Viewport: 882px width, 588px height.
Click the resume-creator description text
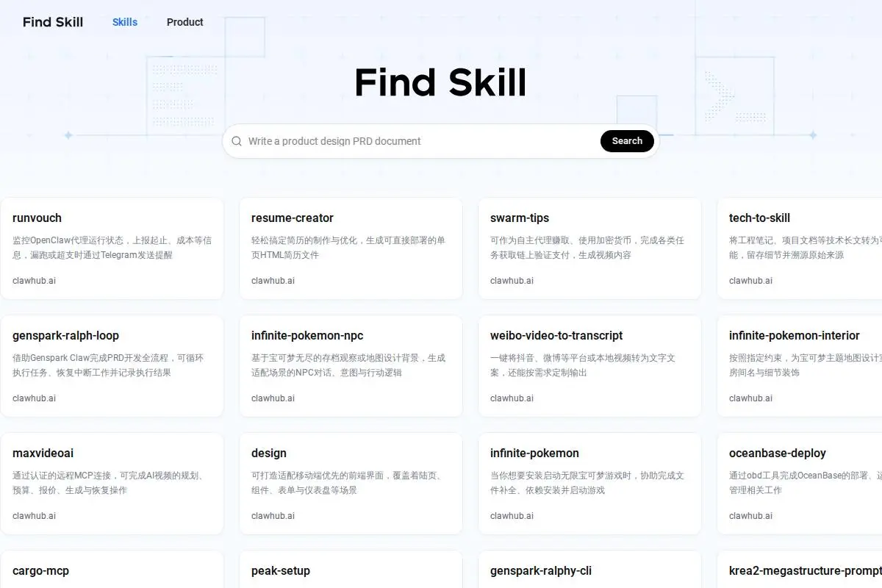click(x=348, y=248)
